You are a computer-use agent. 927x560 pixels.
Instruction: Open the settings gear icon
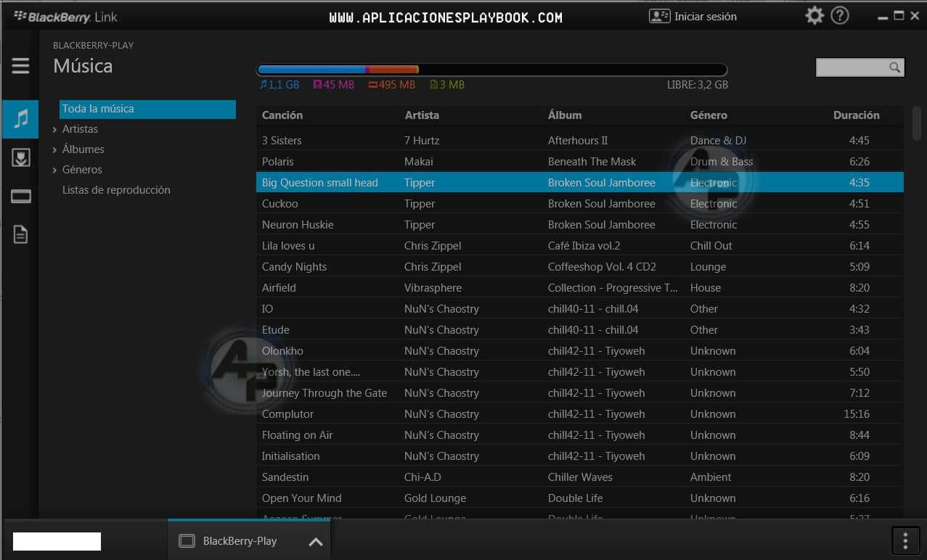pos(814,16)
